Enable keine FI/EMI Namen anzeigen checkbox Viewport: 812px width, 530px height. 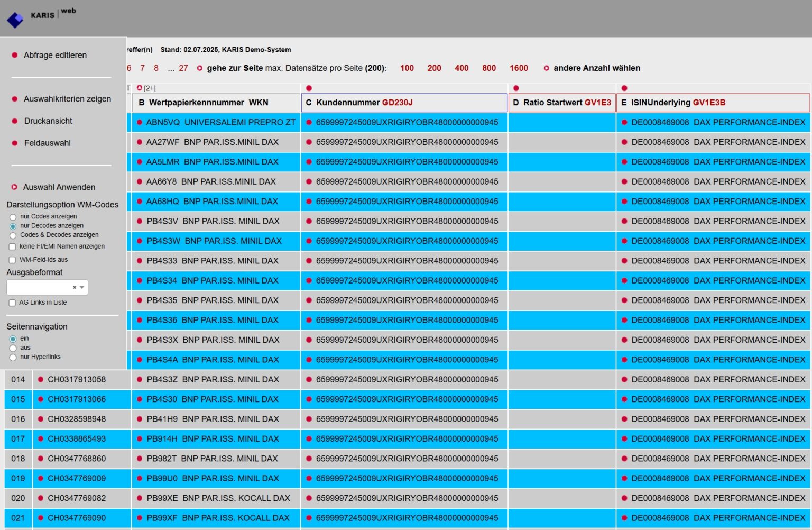(x=12, y=246)
